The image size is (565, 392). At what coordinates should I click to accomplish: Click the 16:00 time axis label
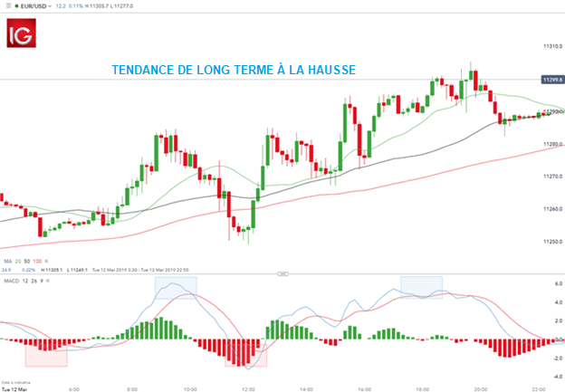click(x=364, y=389)
